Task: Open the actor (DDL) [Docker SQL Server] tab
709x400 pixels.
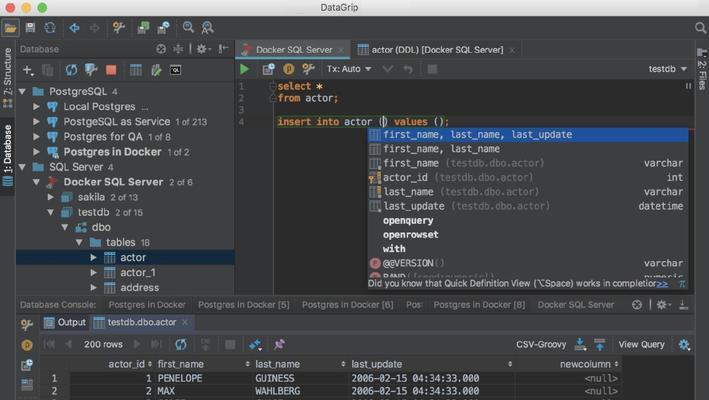Action: (x=437, y=50)
